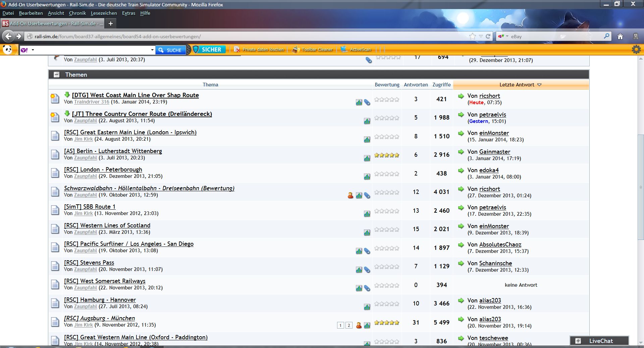Click the user icon on Schwarzwaldbahn thread
644x348 pixels.
(x=351, y=195)
